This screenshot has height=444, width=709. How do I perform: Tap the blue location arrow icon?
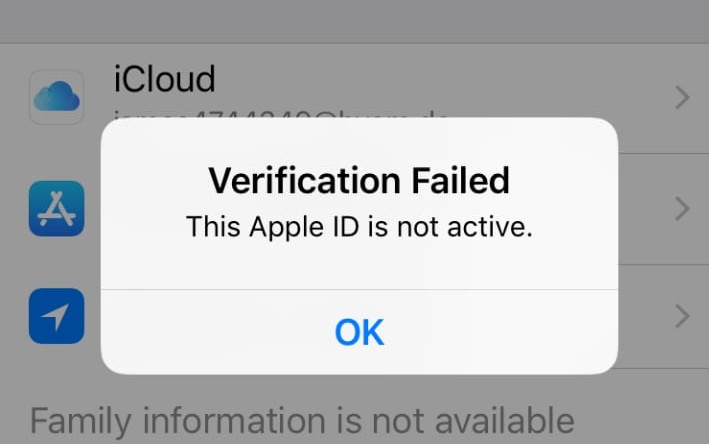[x=57, y=316]
